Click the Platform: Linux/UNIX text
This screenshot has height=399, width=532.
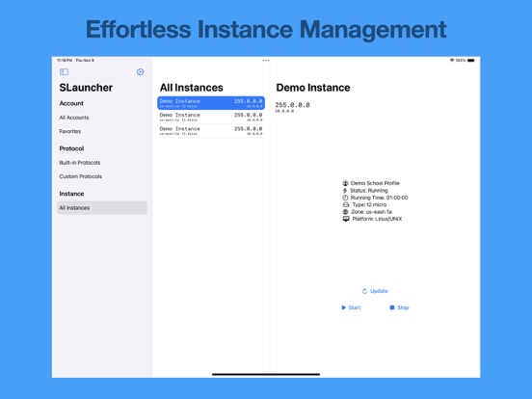coord(377,219)
